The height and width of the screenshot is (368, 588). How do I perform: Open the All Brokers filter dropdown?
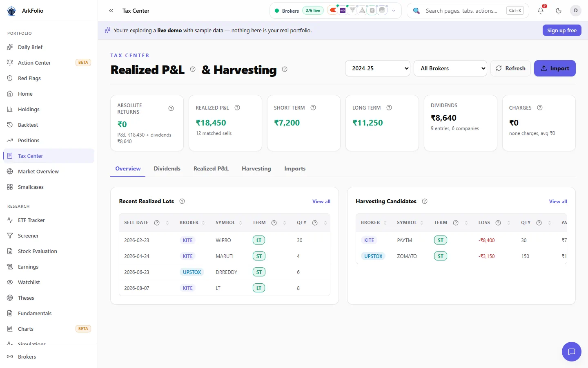(x=450, y=68)
